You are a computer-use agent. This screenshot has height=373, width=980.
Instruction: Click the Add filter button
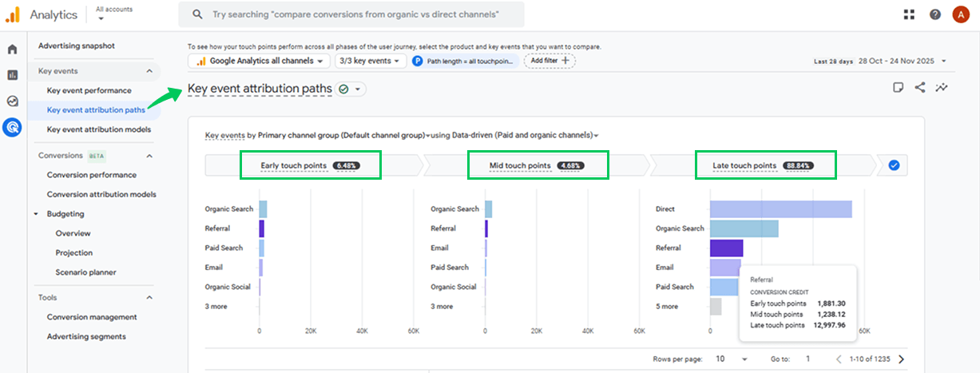point(550,61)
